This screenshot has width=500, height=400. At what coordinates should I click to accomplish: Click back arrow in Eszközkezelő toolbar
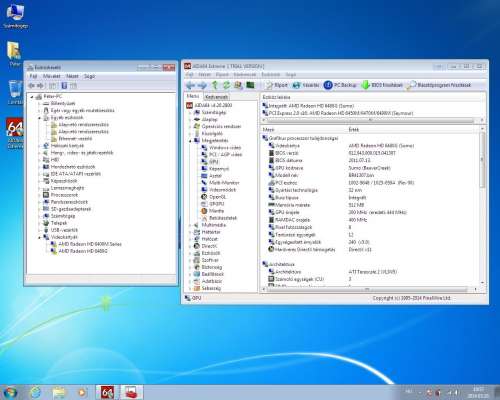pyautogui.click(x=32, y=86)
